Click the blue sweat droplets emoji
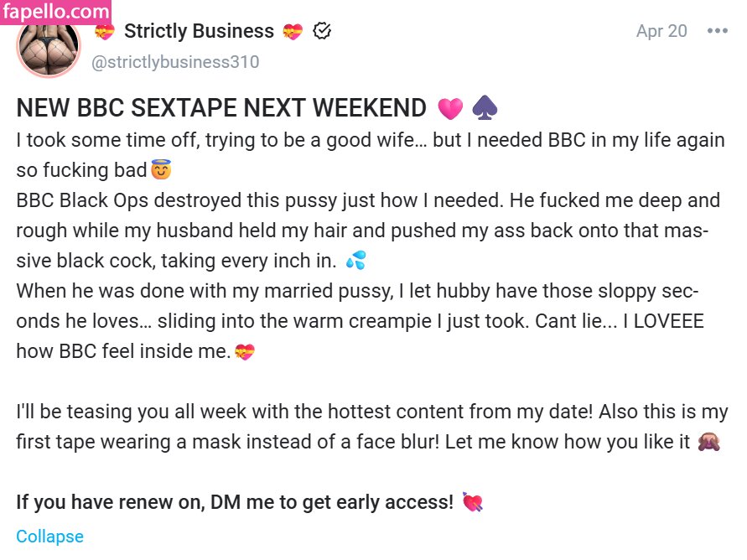 [x=355, y=261]
